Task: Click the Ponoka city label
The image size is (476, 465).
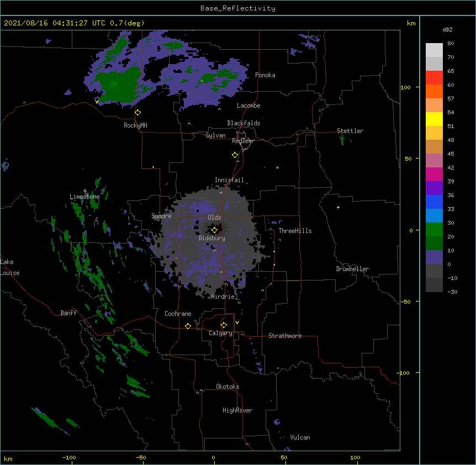Action: [x=265, y=75]
